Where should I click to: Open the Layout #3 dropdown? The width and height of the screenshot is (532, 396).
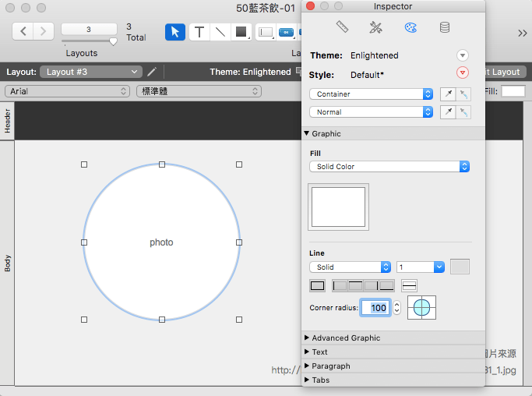tap(91, 72)
